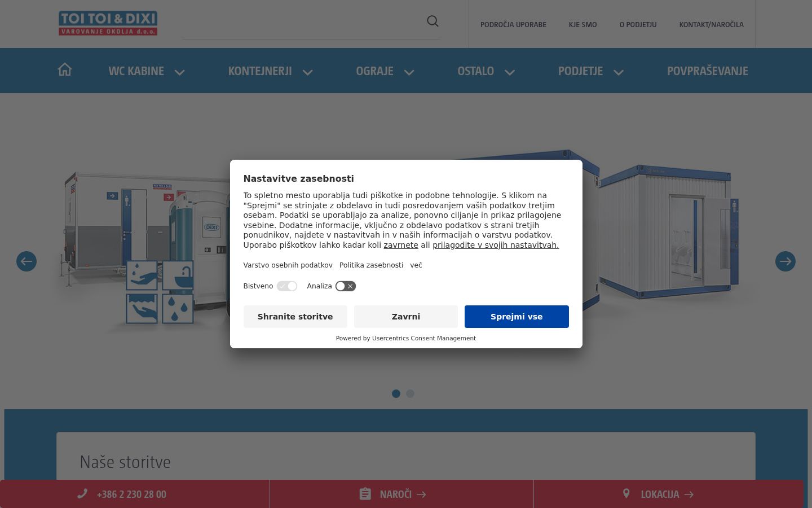Expand the PODJETJE menu chevron

(619, 72)
